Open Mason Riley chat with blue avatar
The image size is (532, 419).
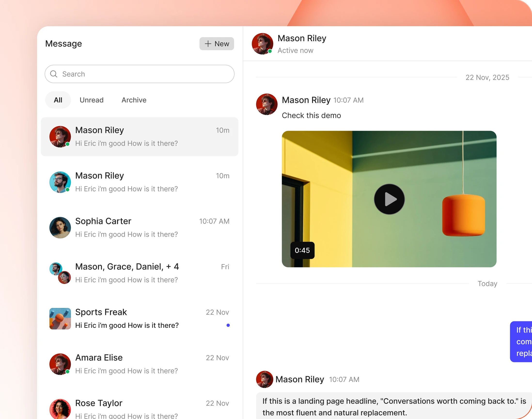140,182
